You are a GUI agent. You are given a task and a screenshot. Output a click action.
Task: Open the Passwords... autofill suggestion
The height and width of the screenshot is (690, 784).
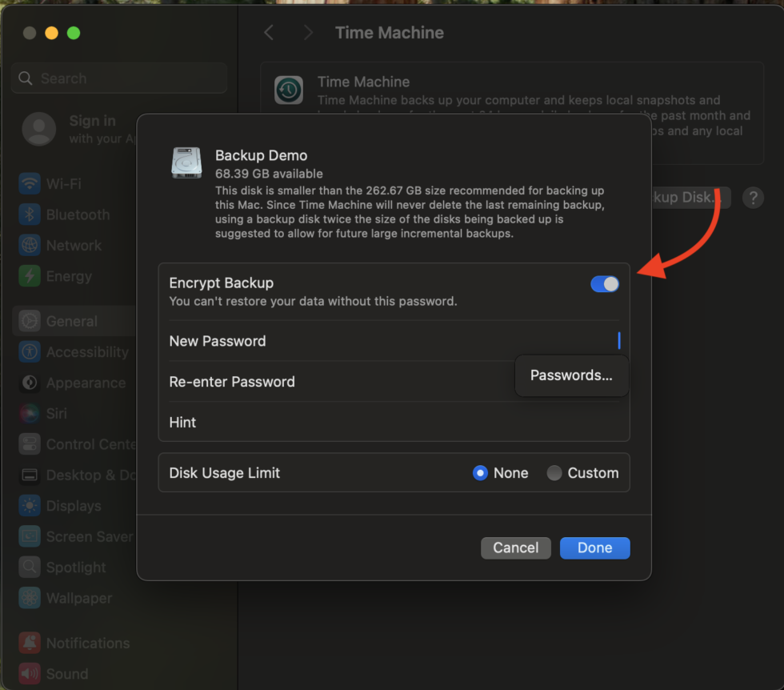click(571, 375)
